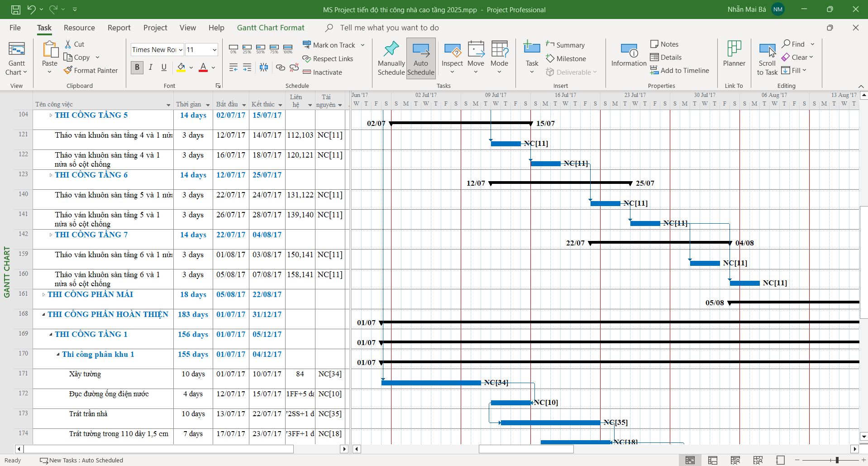Click the Add to Timeline button

coord(679,70)
